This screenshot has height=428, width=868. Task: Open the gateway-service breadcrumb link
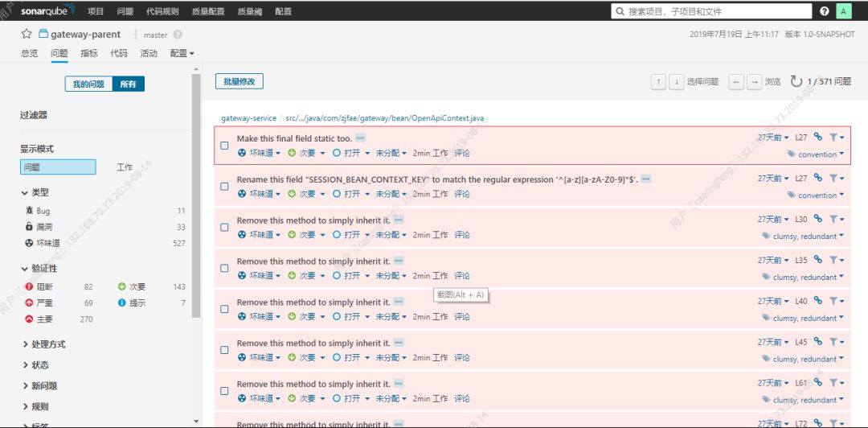(248, 118)
